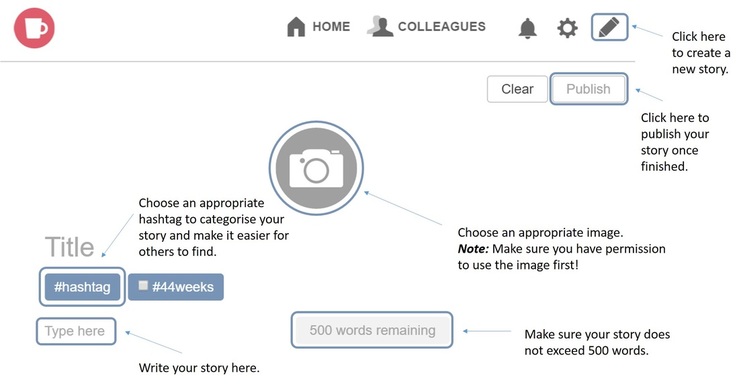Image resolution: width=739 pixels, height=384 pixels.
Task: Click the #44weeks label text
Action: click(x=183, y=287)
